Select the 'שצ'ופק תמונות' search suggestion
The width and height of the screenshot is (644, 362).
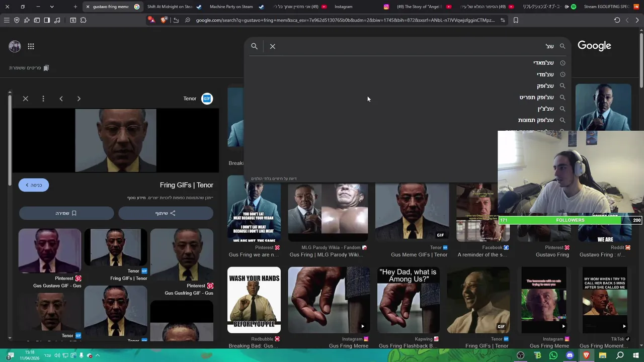pos(408,120)
